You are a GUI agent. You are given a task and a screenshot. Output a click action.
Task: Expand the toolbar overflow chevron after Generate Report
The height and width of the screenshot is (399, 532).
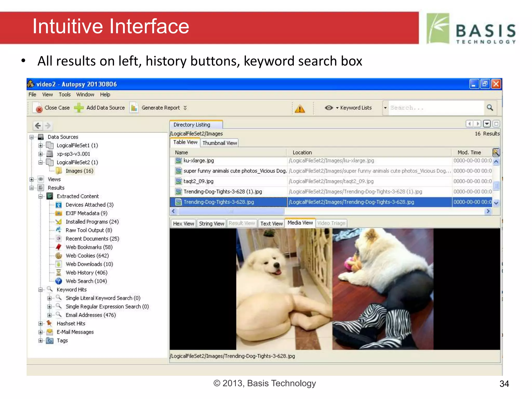coord(185,108)
